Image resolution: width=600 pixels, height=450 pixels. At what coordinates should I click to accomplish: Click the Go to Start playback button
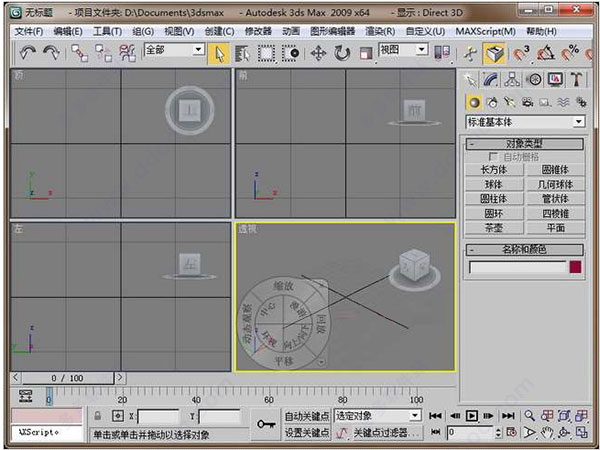coord(435,416)
